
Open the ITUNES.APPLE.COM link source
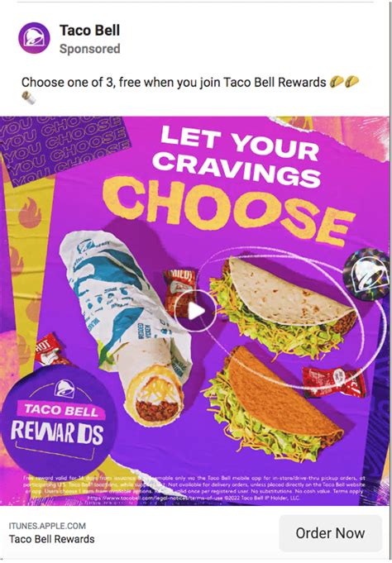47,526
